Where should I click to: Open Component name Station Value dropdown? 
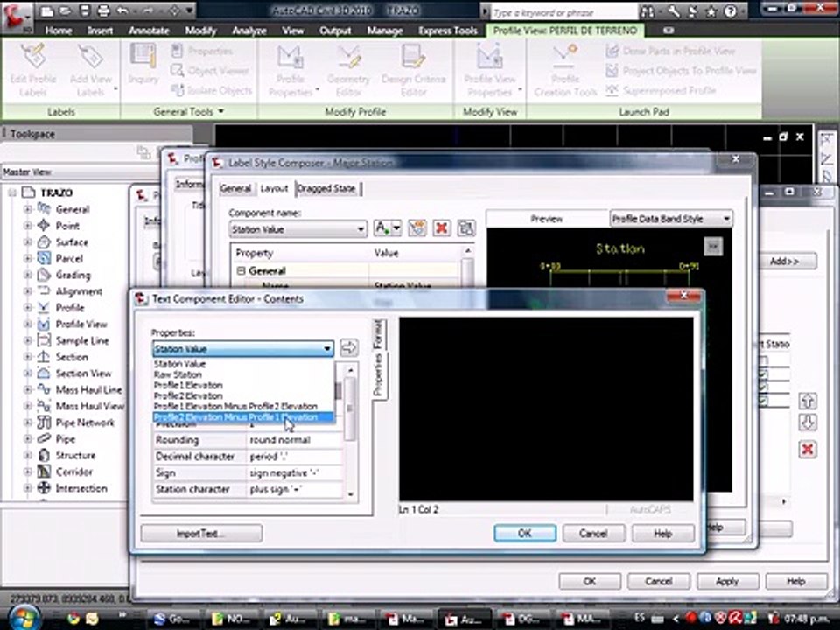pyautogui.click(x=297, y=229)
